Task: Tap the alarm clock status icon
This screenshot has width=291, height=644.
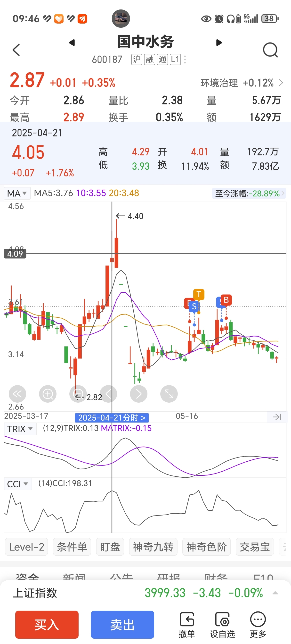Action: coord(219,19)
